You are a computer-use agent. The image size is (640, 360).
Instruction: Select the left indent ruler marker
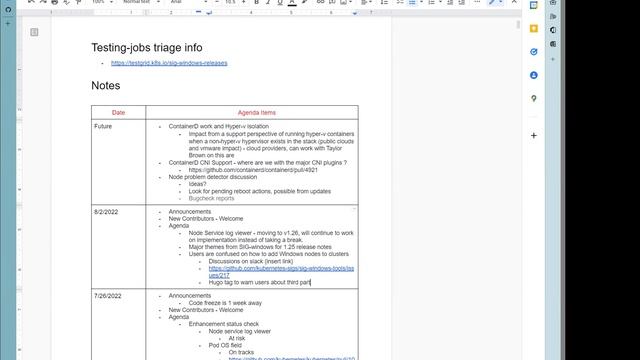(209, 13)
